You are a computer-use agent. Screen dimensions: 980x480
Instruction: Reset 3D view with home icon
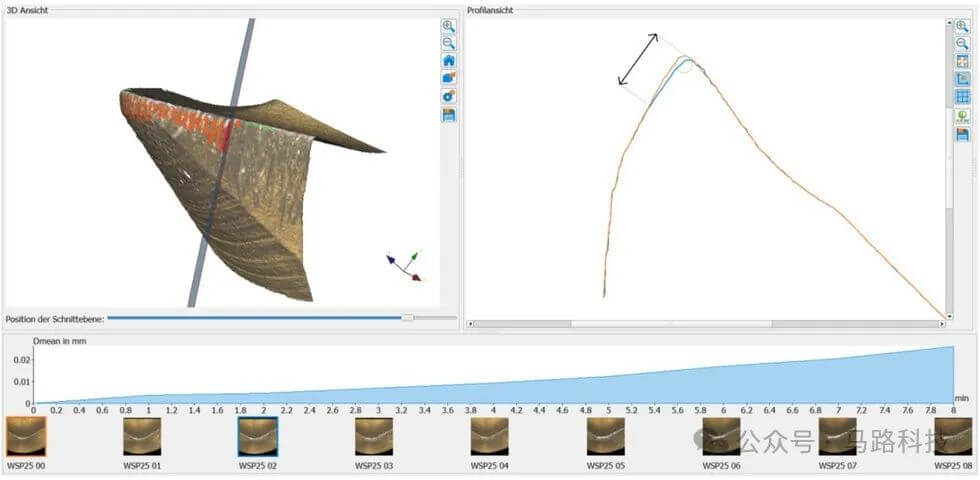coord(449,61)
